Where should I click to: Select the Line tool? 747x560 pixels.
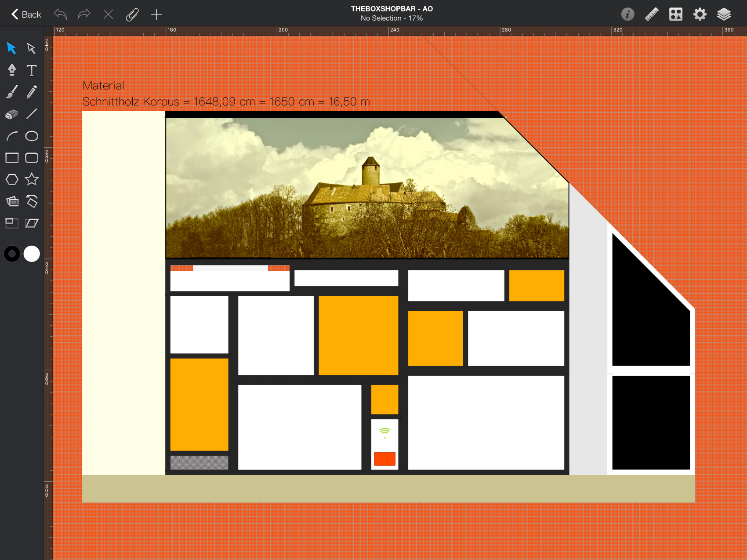(32, 114)
